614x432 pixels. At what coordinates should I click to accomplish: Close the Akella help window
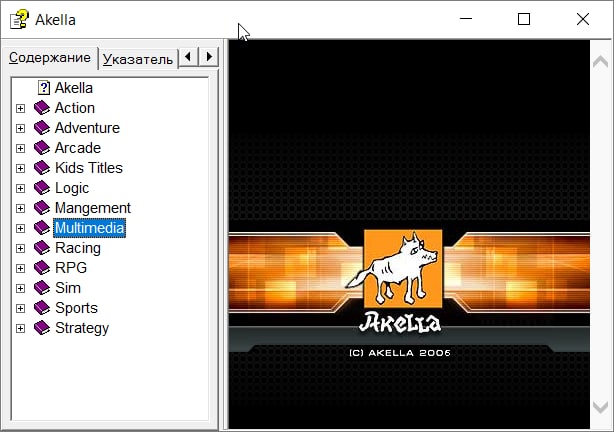click(x=583, y=19)
